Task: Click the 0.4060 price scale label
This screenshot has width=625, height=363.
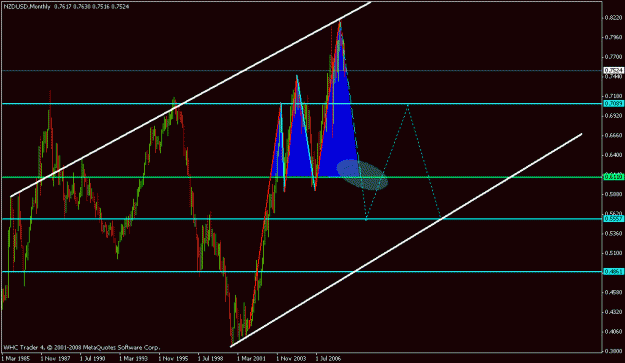Action: [x=613, y=331]
